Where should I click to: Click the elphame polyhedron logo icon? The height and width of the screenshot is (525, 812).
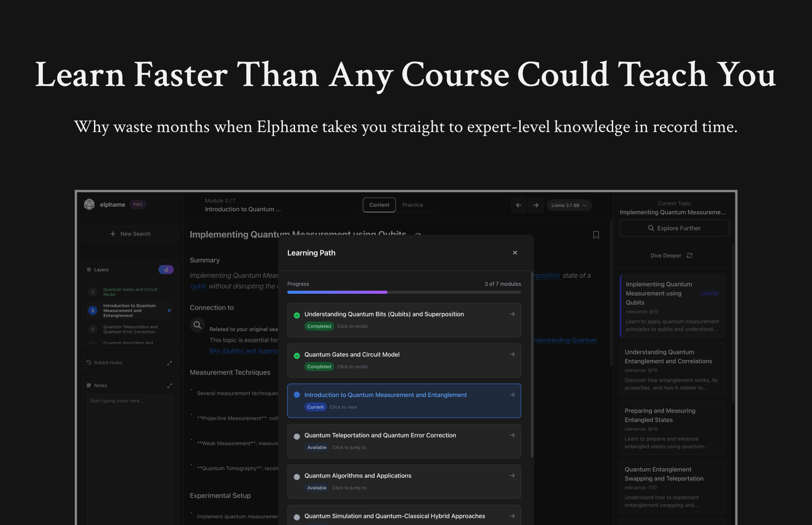[89, 204]
